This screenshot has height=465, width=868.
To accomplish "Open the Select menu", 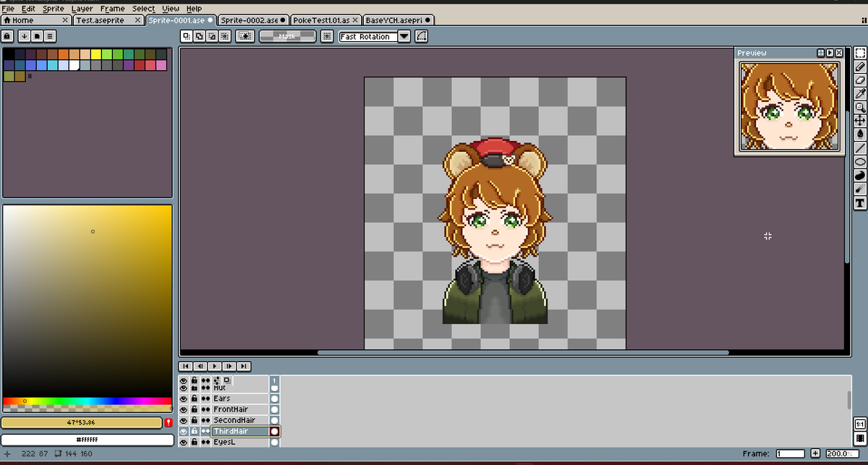I will (143, 9).
